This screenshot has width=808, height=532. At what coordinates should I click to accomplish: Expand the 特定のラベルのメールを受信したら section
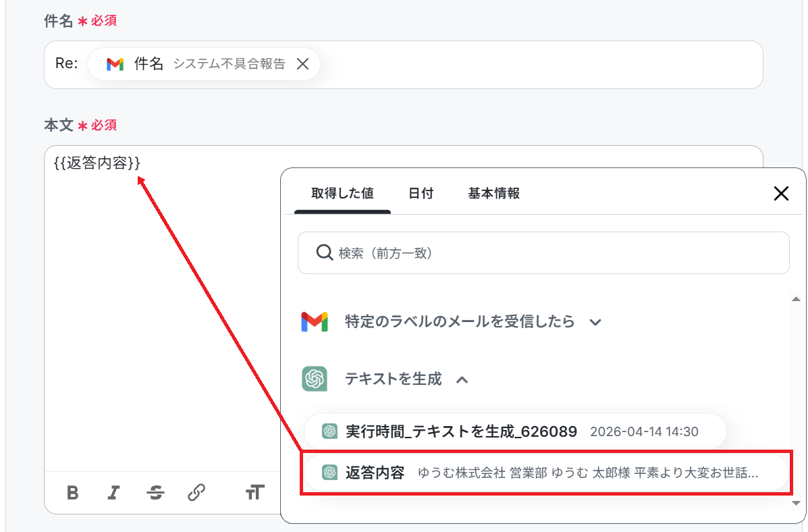[x=595, y=322]
